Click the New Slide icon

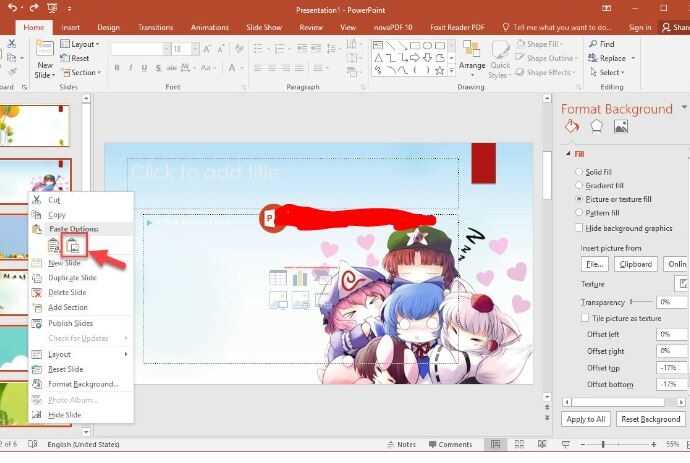click(45, 48)
